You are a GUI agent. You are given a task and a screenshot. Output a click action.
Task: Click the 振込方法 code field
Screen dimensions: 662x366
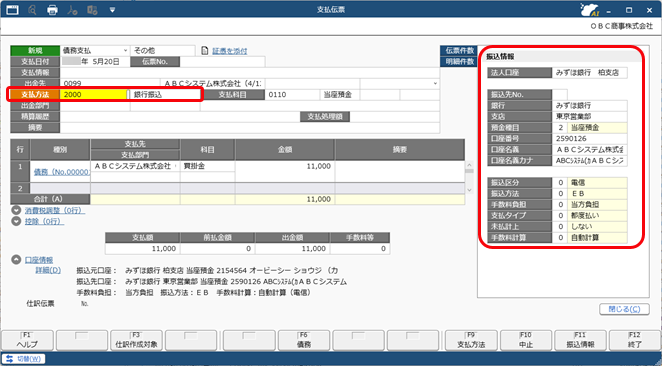pos(560,194)
